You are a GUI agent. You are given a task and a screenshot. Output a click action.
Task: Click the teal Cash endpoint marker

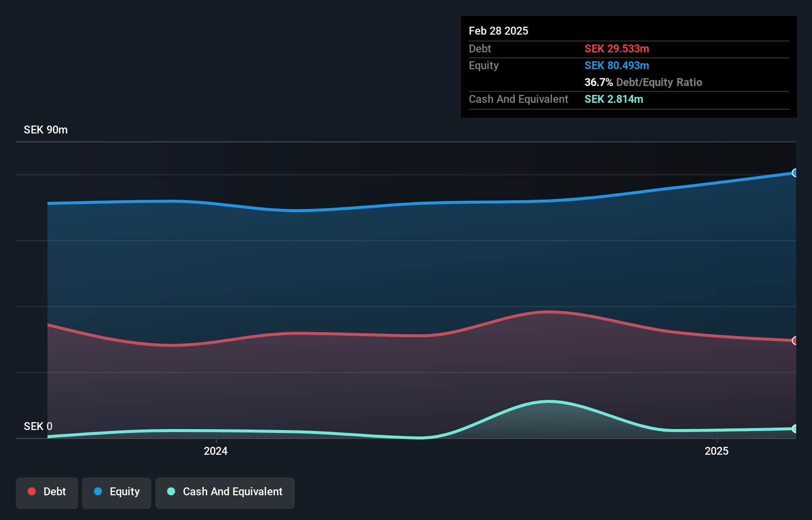(795, 429)
